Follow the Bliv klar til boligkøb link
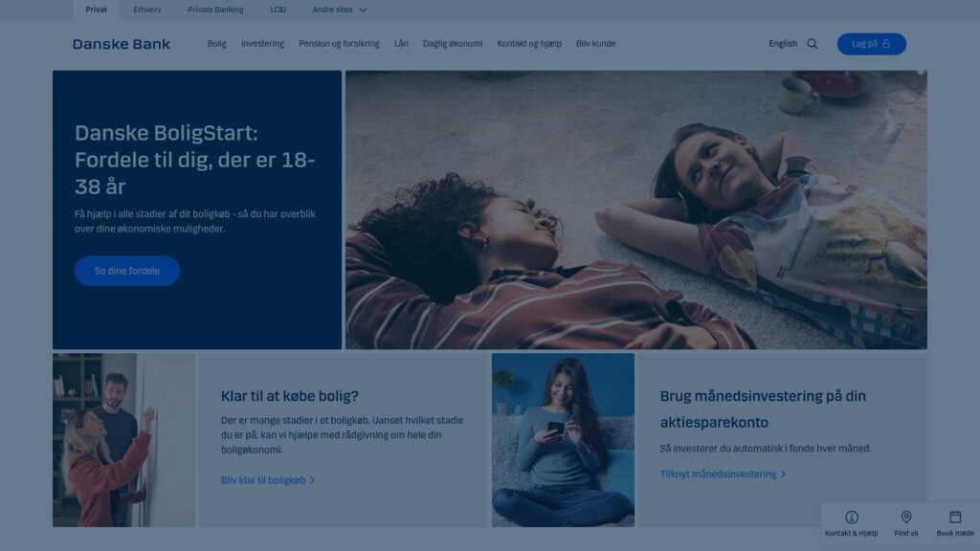This screenshot has height=551, width=980. pos(268,480)
